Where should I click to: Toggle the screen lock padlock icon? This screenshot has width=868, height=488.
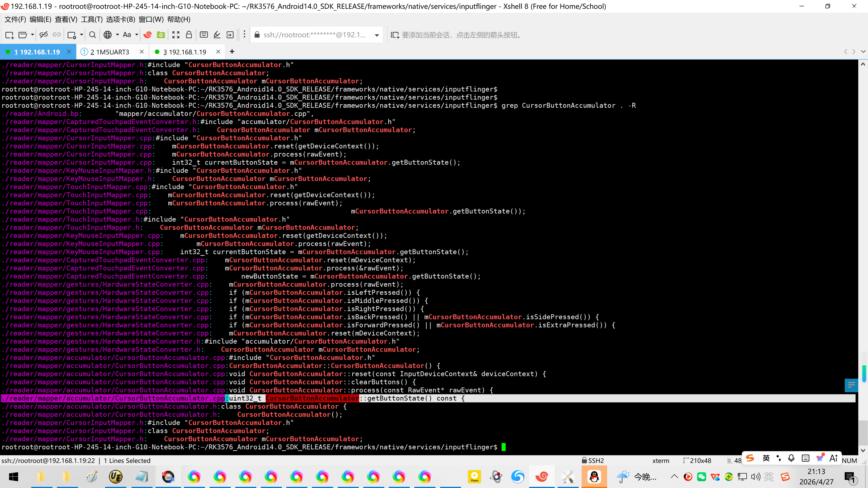(189, 35)
